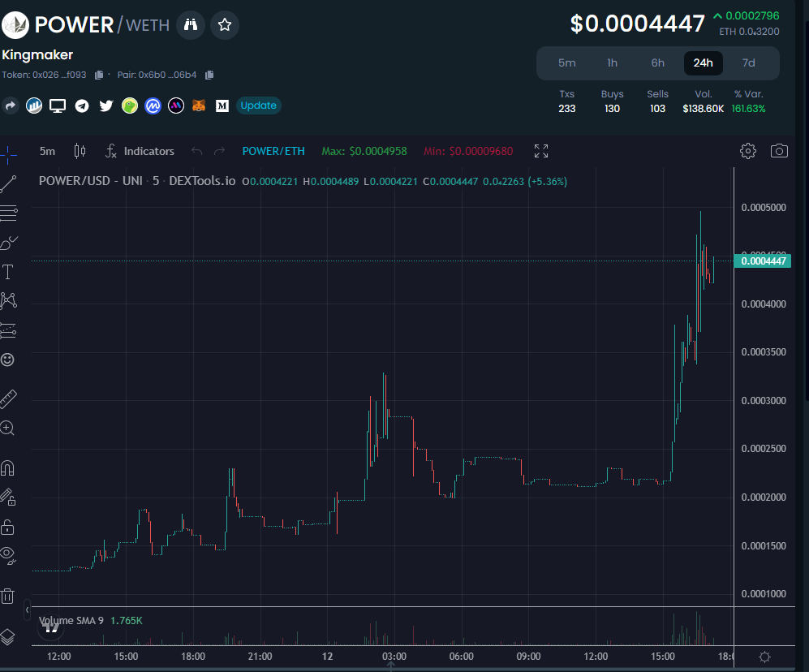
Task: Select the forecast and projection tool
Action: click(8, 330)
